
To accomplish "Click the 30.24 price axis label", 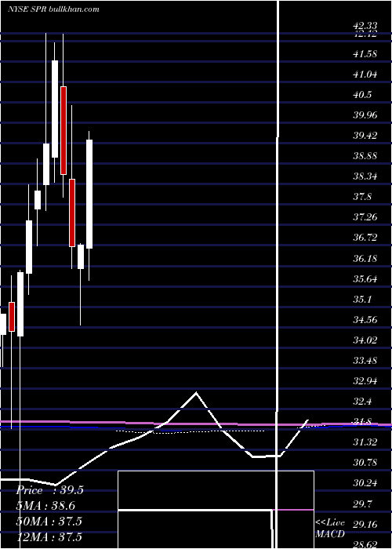I will (365, 483).
